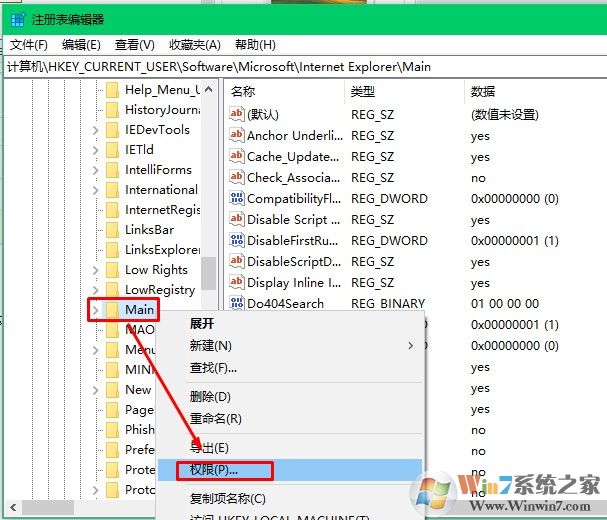Open the 文件(F) menu
The width and height of the screenshot is (607, 520).
coord(29,45)
